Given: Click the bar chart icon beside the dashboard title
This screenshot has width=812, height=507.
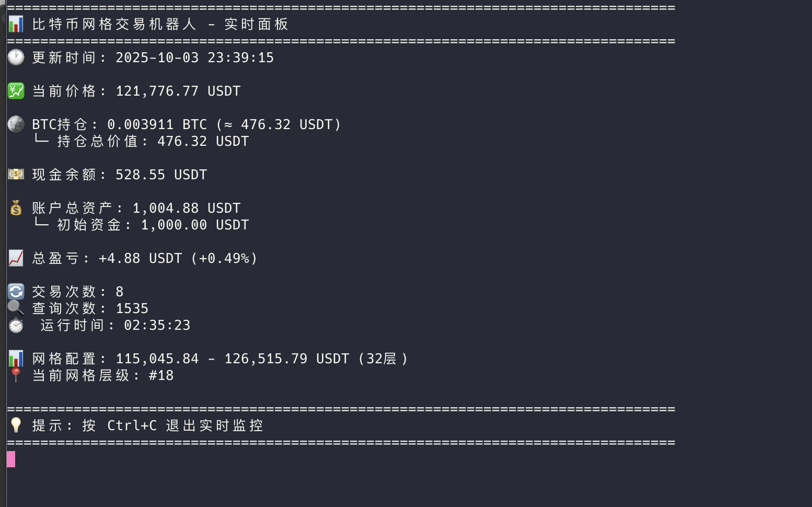Looking at the screenshot, I should [16, 24].
